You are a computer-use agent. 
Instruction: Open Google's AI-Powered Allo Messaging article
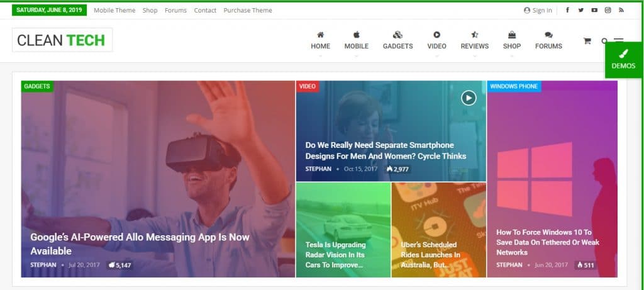point(140,244)
